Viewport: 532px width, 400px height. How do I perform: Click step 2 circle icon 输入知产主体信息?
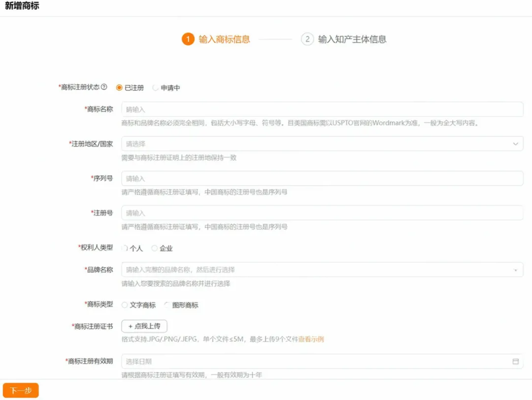(307, 39)
